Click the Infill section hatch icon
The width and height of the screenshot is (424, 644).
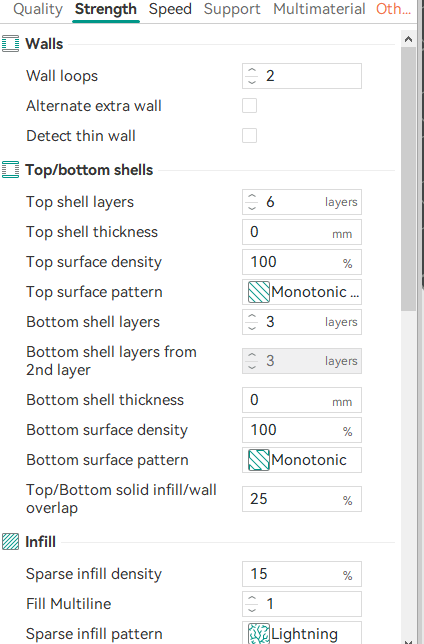[10, 541]
